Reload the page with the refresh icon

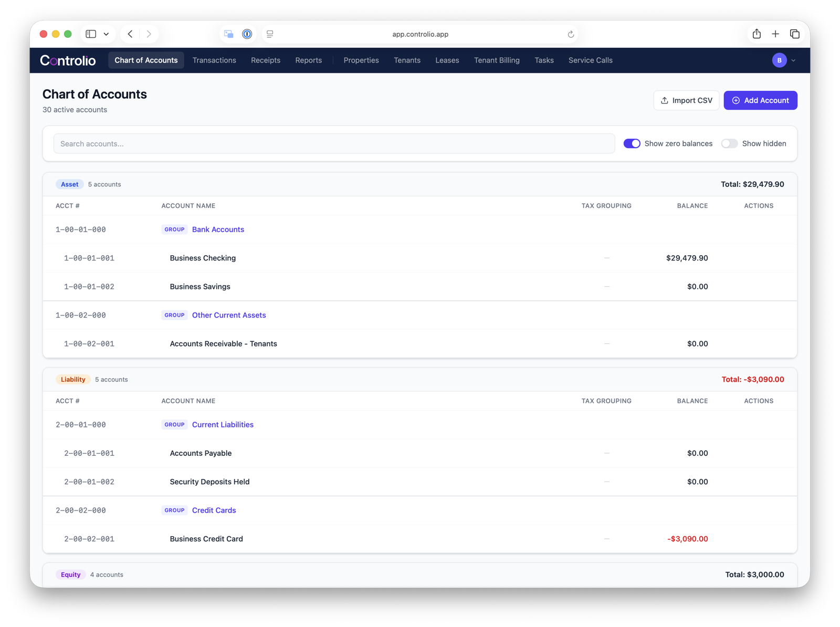click(x=571, y=34)
